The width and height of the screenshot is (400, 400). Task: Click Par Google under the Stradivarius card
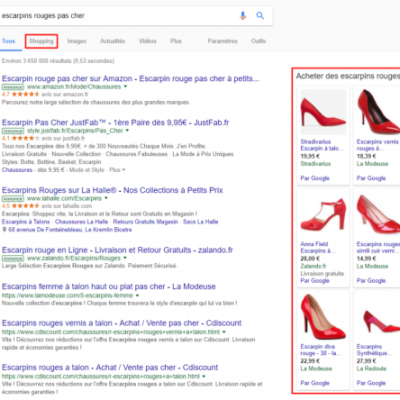tap(315, 178)
